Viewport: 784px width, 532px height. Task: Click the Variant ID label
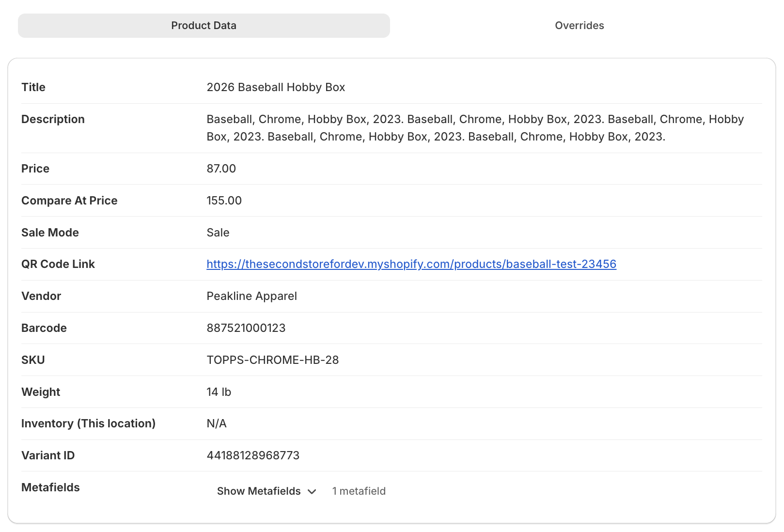(x=48, y=455)
